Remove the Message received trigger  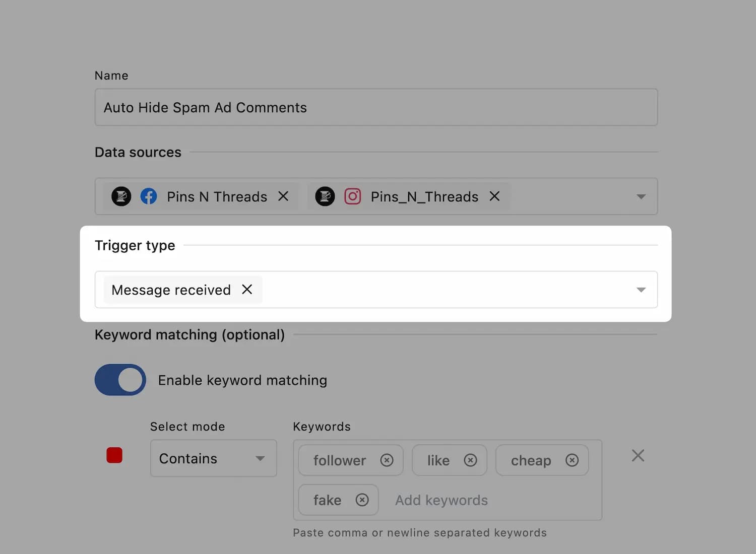click(x=247, y=290)
